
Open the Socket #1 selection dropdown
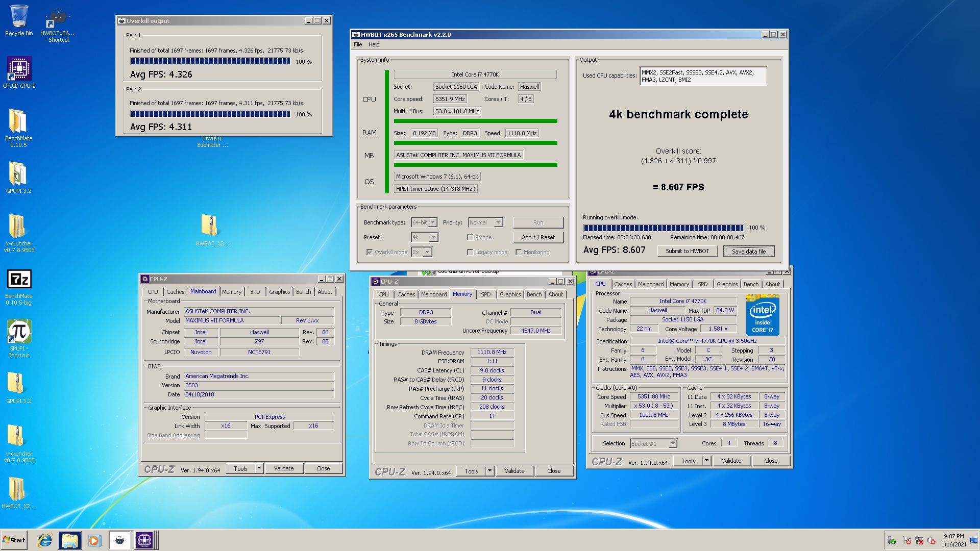point(653,444)
